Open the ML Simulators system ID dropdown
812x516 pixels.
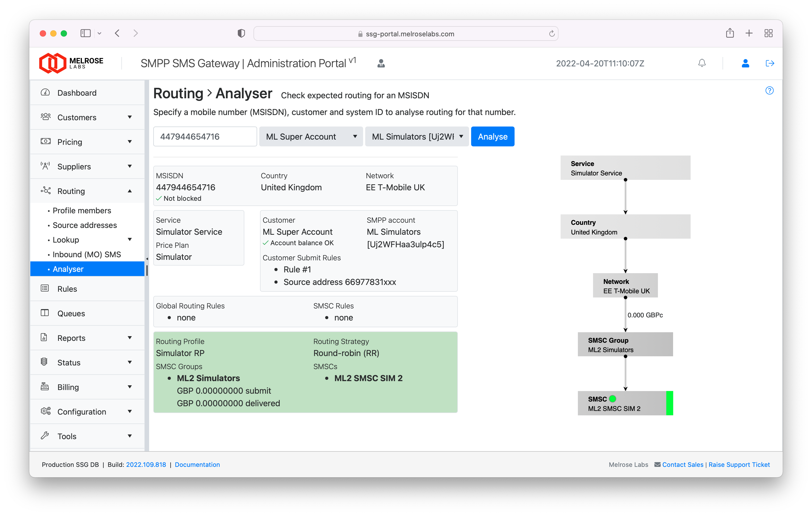pyautogui.click(x=417, y=136)
